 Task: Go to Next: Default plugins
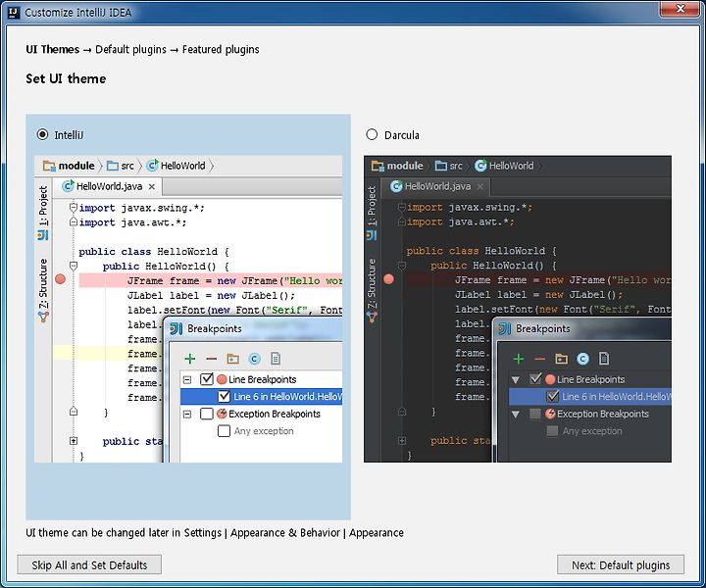point(621,564)
